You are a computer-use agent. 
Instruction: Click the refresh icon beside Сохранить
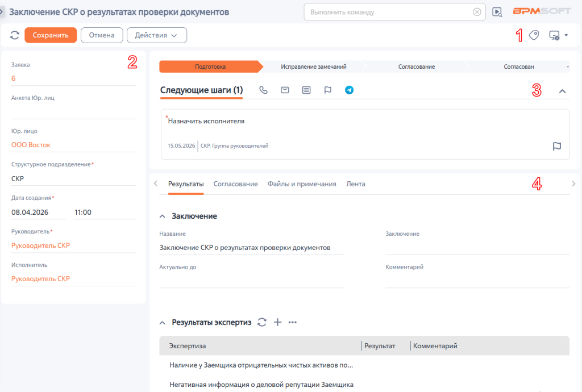click(15, 35)
